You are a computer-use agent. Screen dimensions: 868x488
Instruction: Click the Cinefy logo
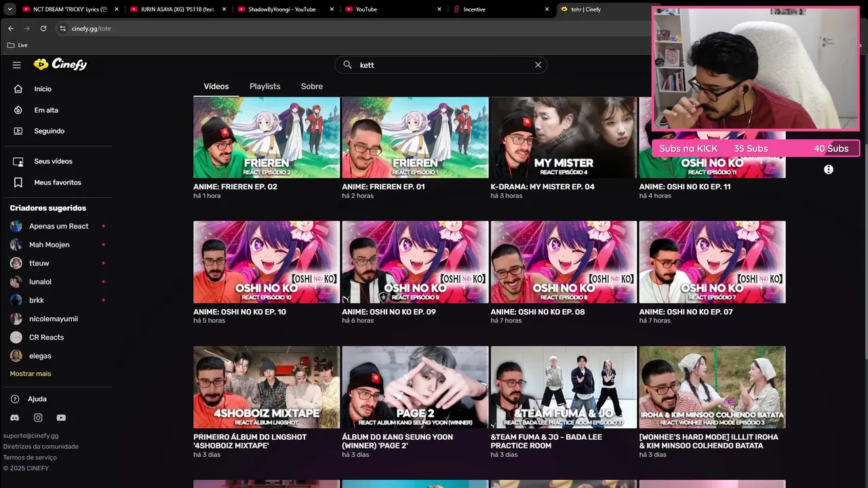click(x=60, y=64)
